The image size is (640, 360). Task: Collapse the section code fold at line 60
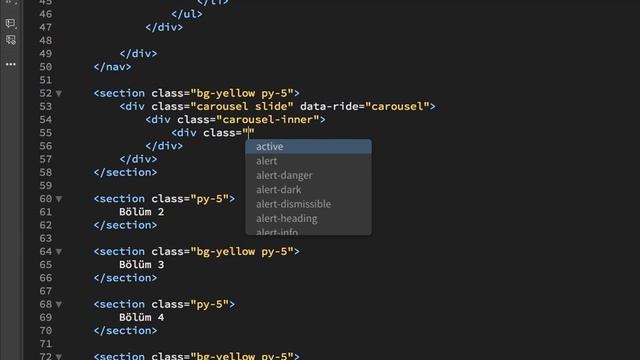tap(59, 199)
